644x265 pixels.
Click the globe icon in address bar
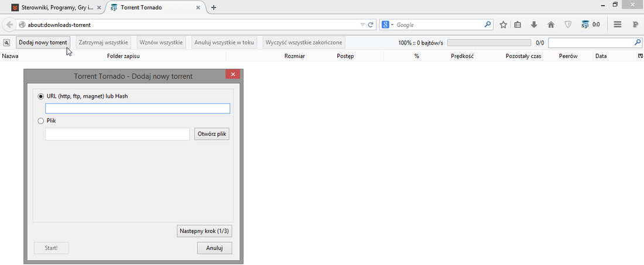(22, 25)
